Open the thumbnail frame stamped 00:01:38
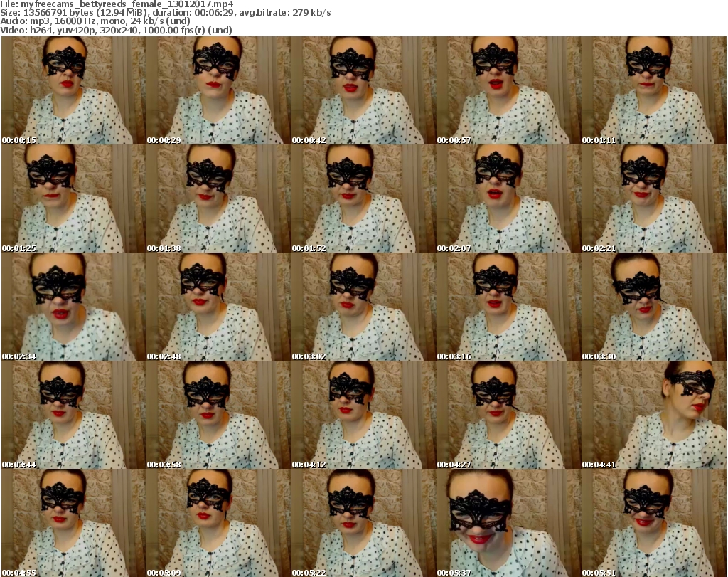728x577 pixels. point(219,198)
